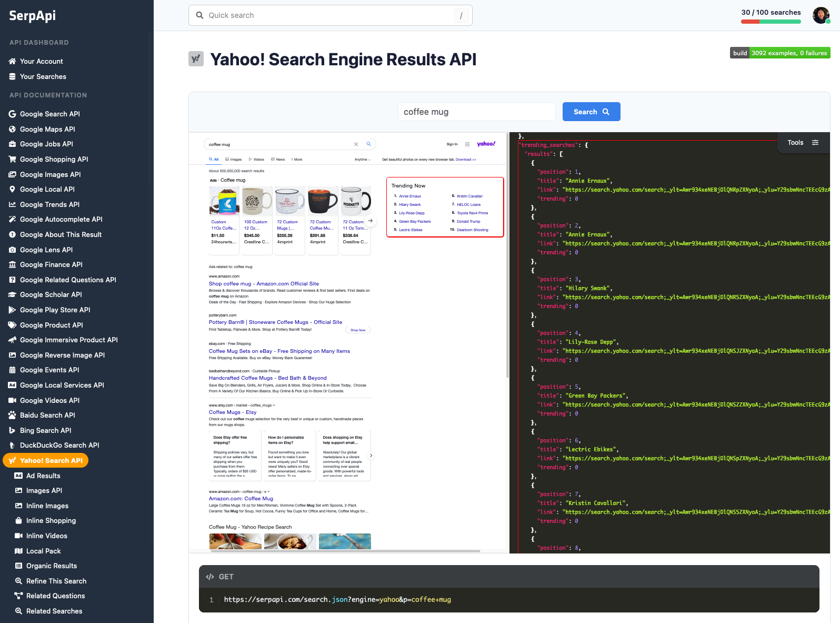Click first Yahoo recipe thumbnail
The height and width of the screenshot is (623, 840).
point(235,541)
